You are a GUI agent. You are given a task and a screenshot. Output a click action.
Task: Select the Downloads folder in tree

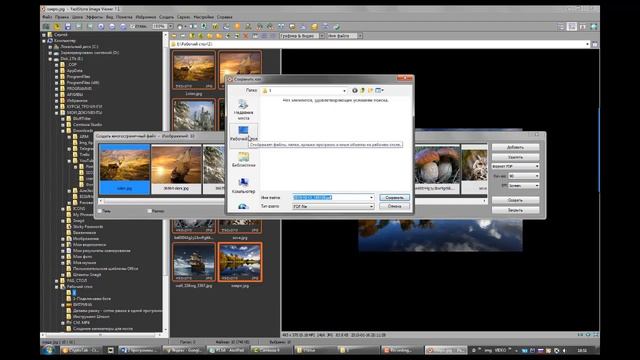pos(83,131)
